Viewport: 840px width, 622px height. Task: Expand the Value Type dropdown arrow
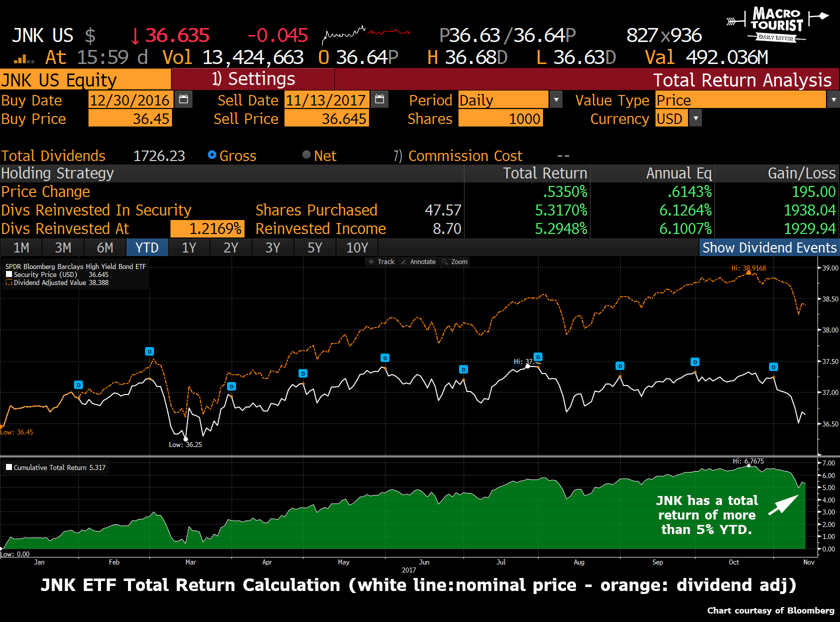point(833,99)
